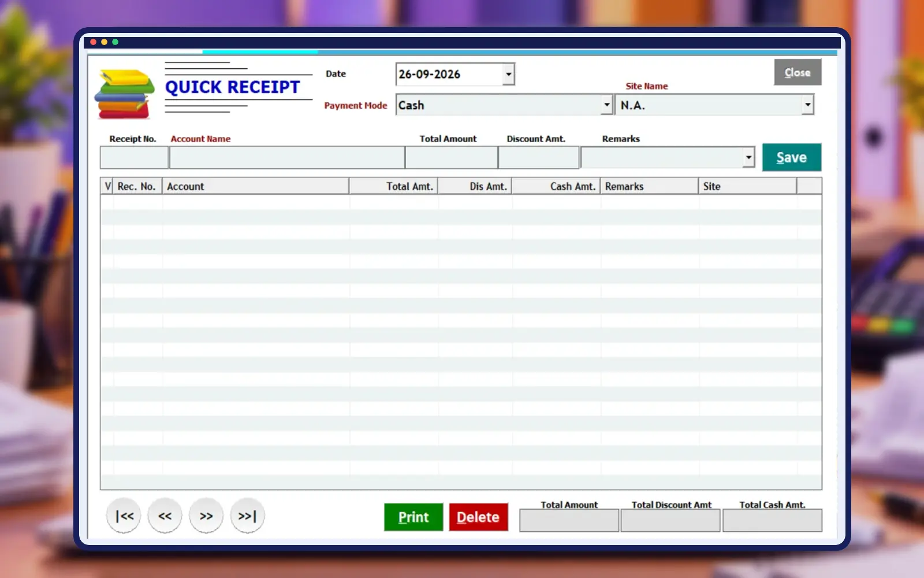Click the red Delete button
Image resolution: width=924 pixels, height=578 pixels.
coord(478,517)
